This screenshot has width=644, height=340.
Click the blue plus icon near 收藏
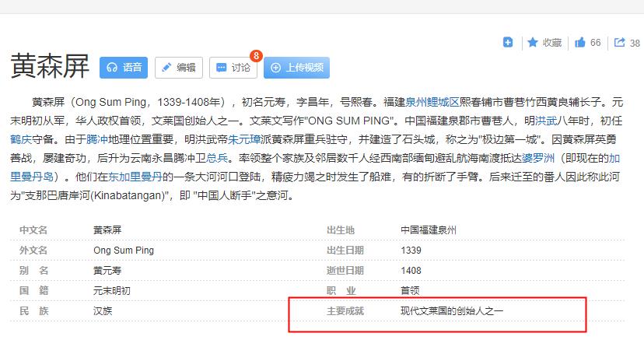click(508, 43)
